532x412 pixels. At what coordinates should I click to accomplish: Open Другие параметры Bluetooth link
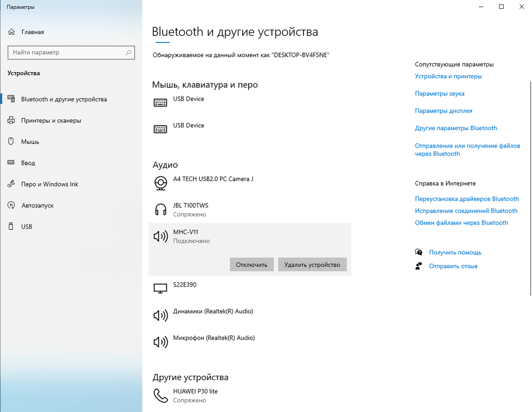coord(456,128)
